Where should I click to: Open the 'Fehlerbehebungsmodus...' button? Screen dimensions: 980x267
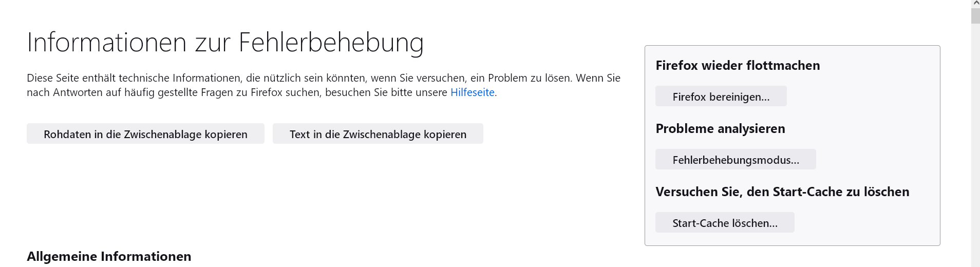736,160
